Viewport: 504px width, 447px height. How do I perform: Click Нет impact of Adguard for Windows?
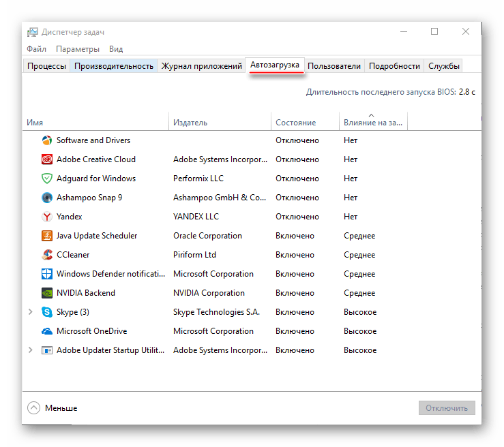point(351,179)
